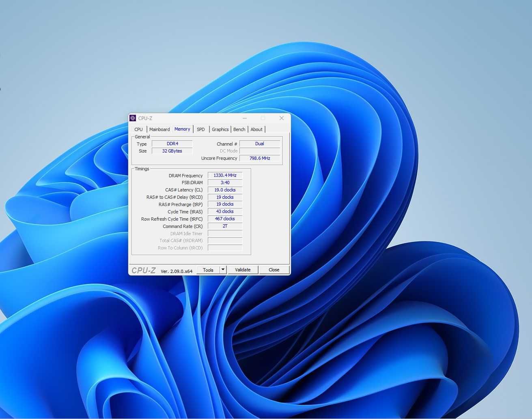Close CPU-Z window with the X icon
Screen dimensions: 532x419
point(282,118)
